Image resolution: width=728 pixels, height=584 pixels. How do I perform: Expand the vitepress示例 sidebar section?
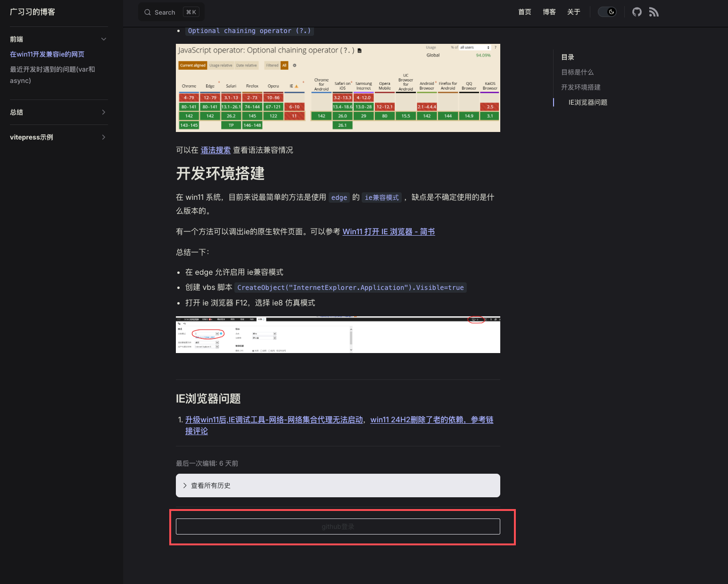tap(104, 137)
